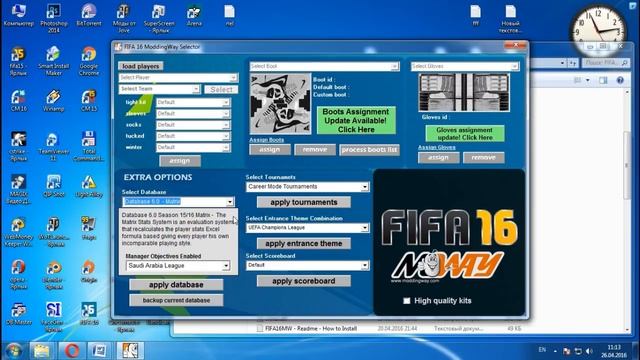Click the Explorer window help icon
This screenshot has width=640, height=360.
(x=620, y=80)
